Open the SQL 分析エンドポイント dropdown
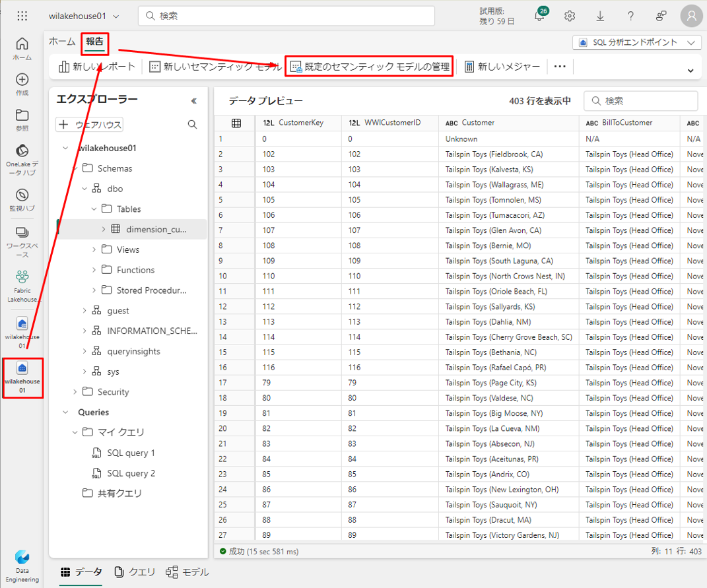The image size is (707, 588). tap(636, 42)
